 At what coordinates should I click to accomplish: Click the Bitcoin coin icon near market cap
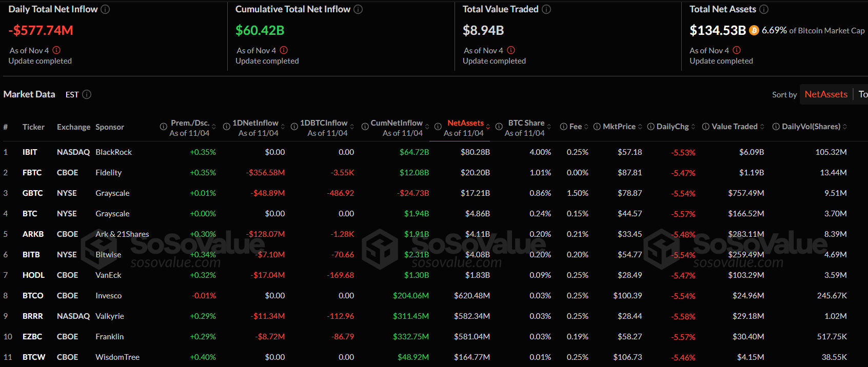754,30
